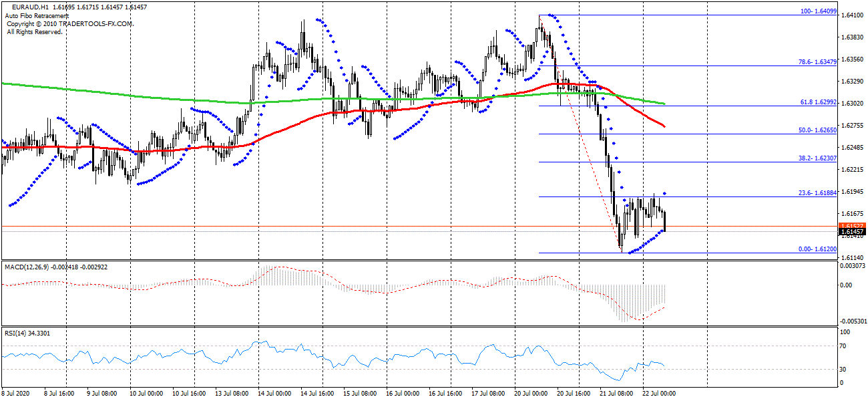
Task: Click the 61.8 1.62992 Fibonacci level label
Action: 818,102
